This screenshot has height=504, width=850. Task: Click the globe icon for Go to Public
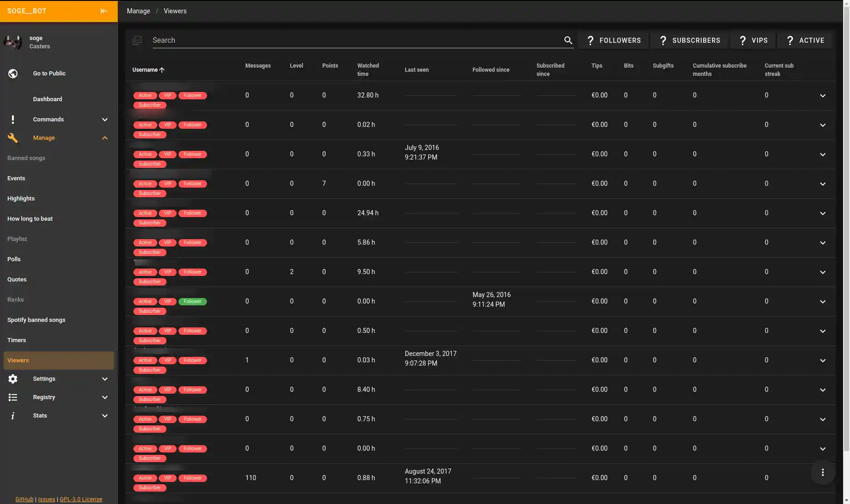click(13, 74)
